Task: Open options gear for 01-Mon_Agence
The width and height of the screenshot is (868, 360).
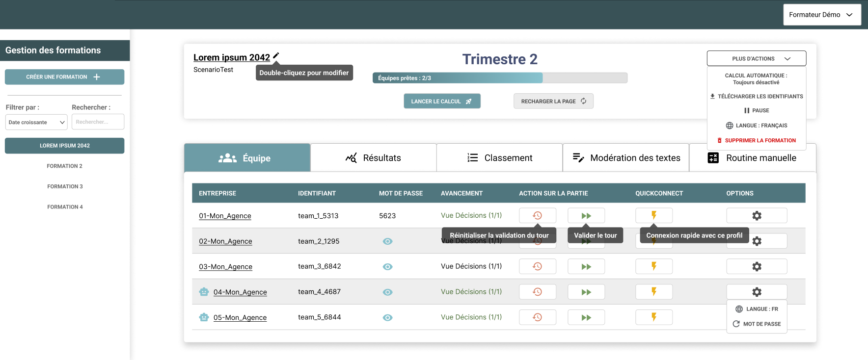Action: tap(757, 215)
